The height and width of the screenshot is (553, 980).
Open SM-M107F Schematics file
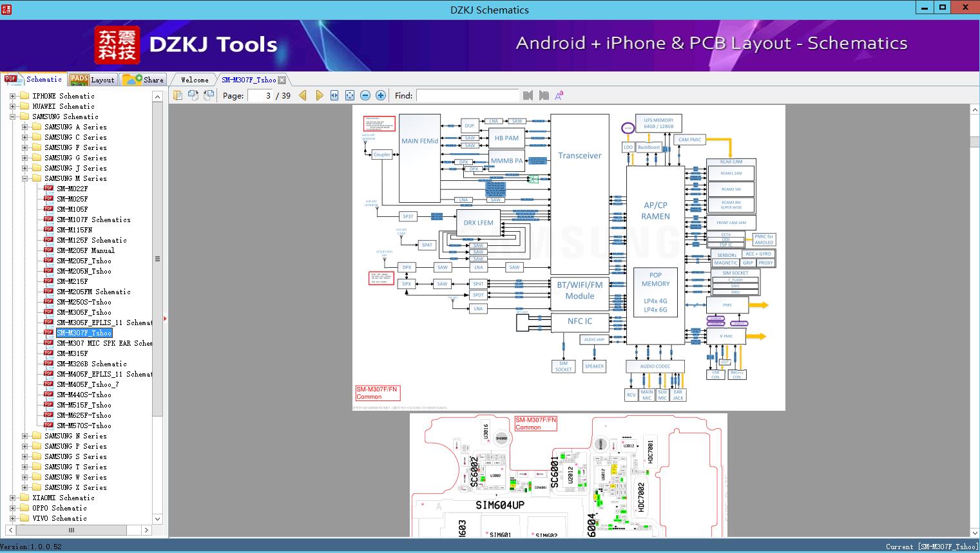[93, 220]
